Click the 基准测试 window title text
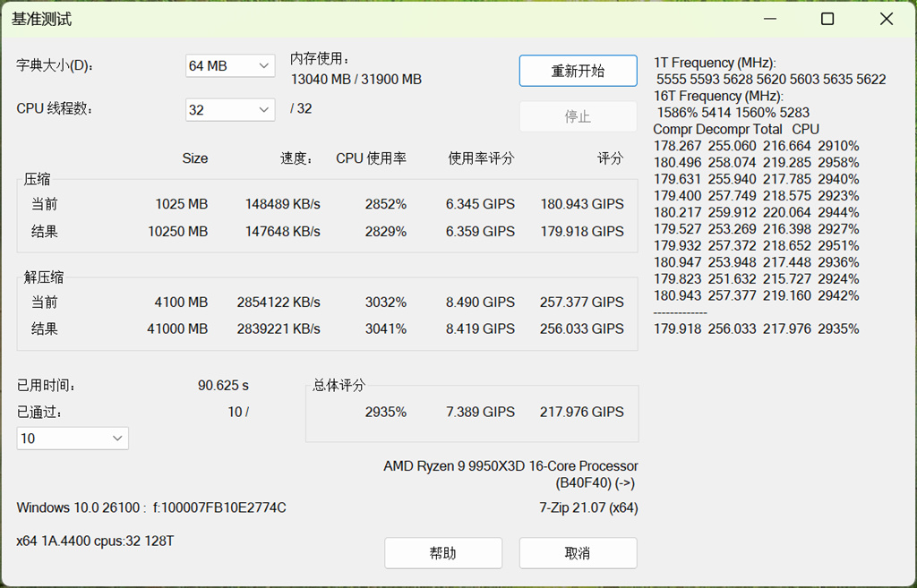The image size is (917, 588). [x=41, y=19]
